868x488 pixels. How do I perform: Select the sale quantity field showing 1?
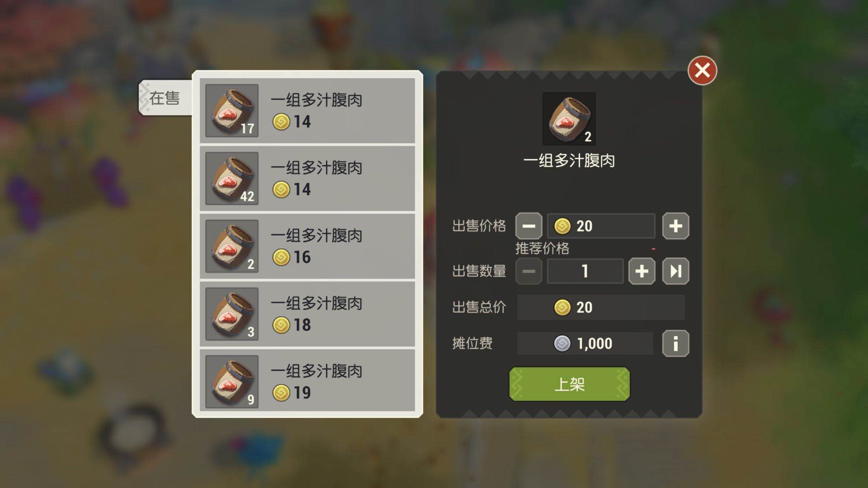(585, 271)
